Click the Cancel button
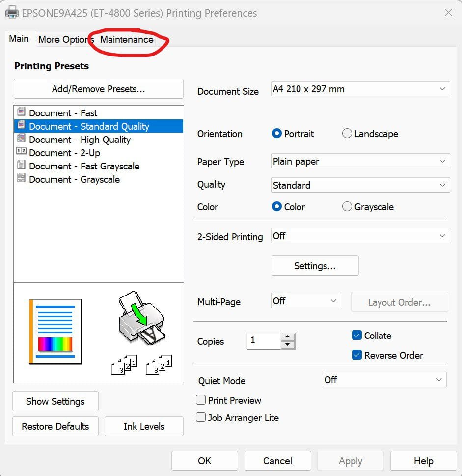 click(x=277, y=461)
